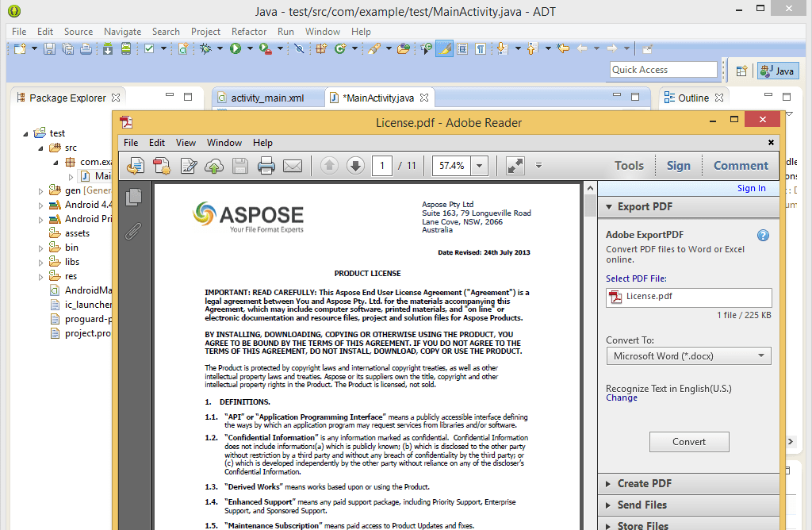Open Adobe Reader Edit menu
The height and width of the screenshot is (530, 812).
(157, 143)
